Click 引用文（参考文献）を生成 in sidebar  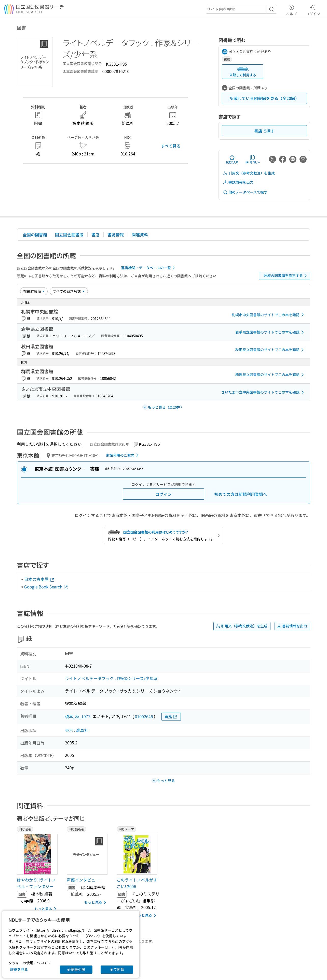coord(249,173)
